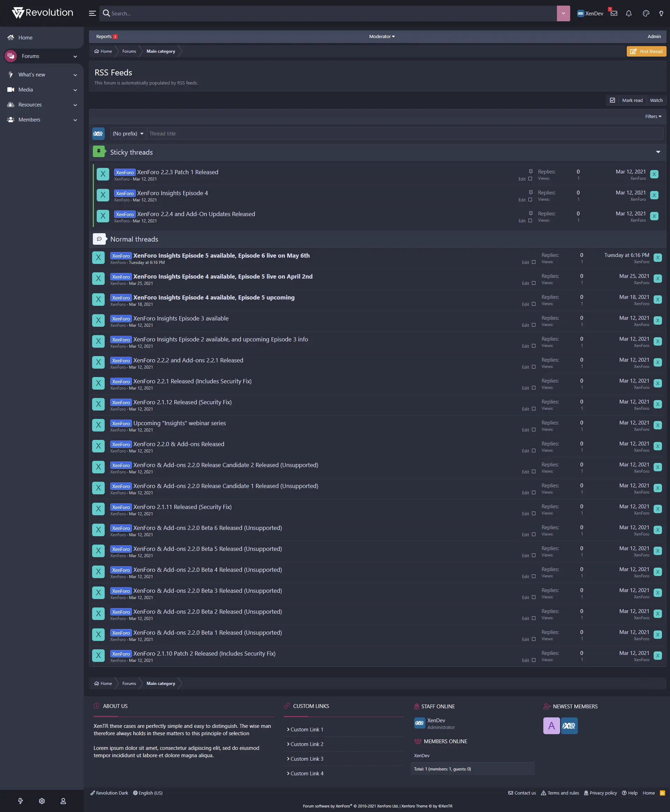
Task: Click Contact us footer link
Action: [522, 793]
